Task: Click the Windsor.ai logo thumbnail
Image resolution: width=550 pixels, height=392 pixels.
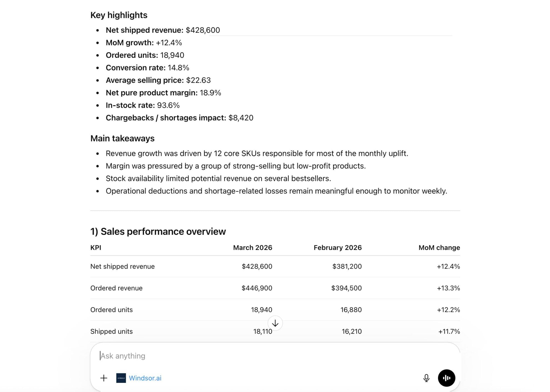Action: [121, 378]
